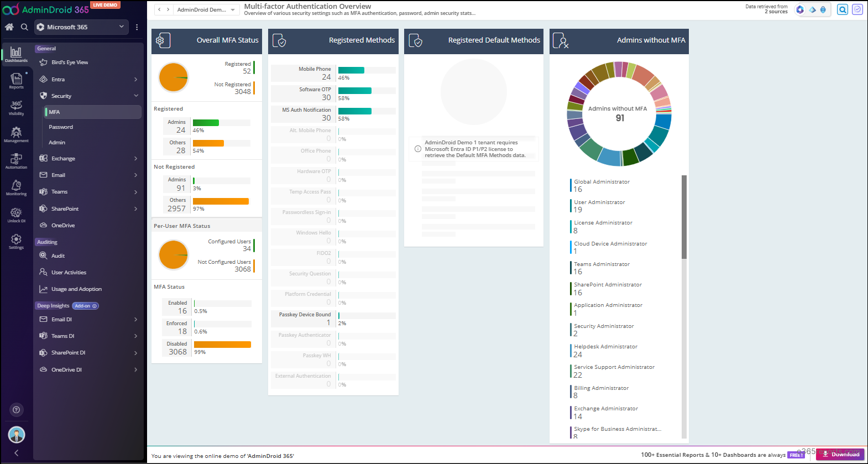Open User Activities under Auditing

[x=69, y=273]
